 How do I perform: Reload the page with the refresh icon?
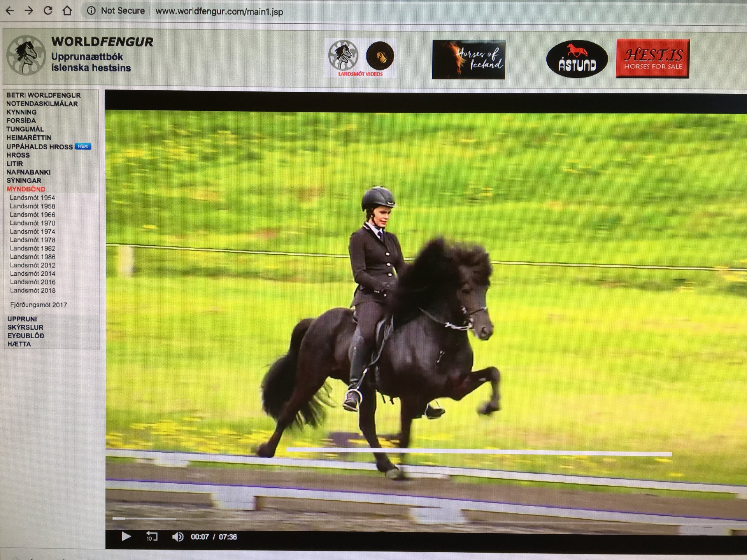(48, 10)
